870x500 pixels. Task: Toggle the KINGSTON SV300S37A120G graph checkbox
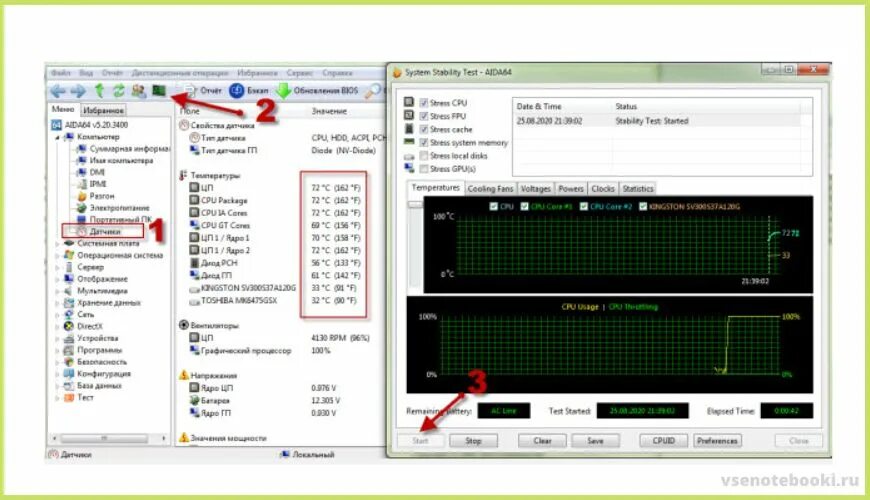(x=643, y=206)
